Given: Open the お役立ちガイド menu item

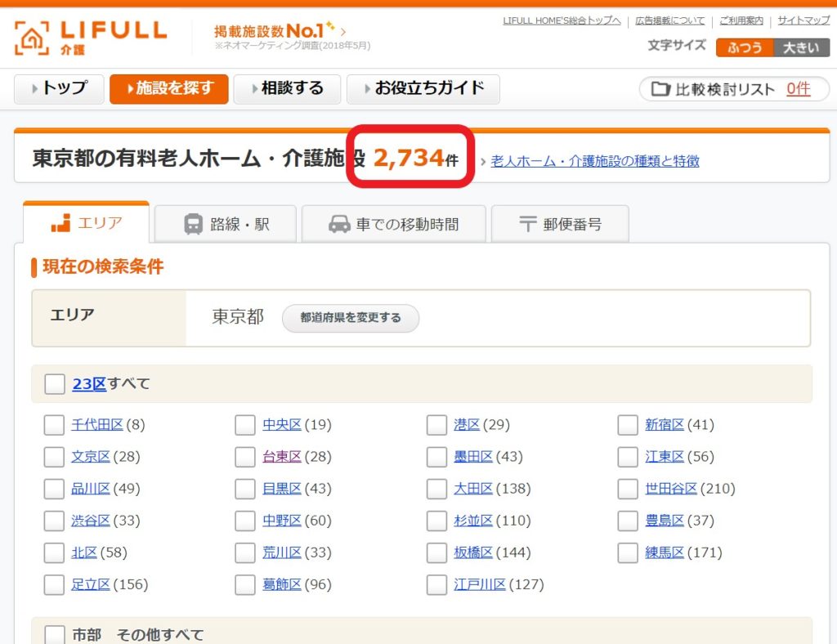Looking at the screenshot, I should pos(423,88).
